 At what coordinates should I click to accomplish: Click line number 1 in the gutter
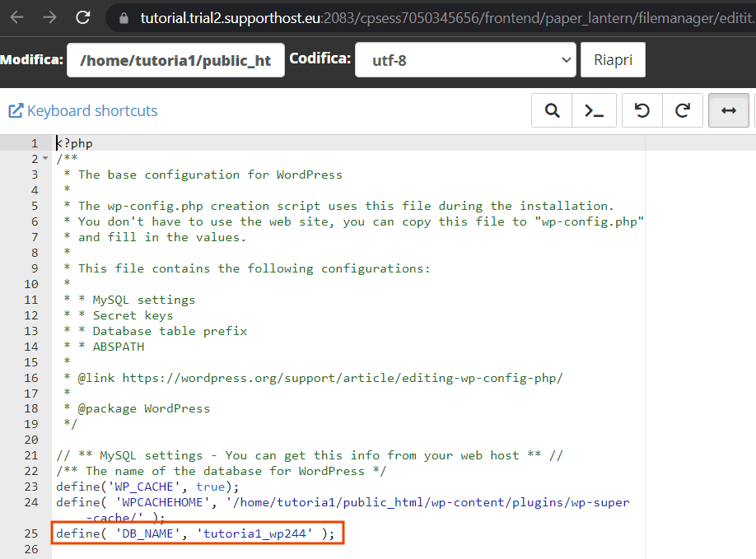(x=35, y=143)
